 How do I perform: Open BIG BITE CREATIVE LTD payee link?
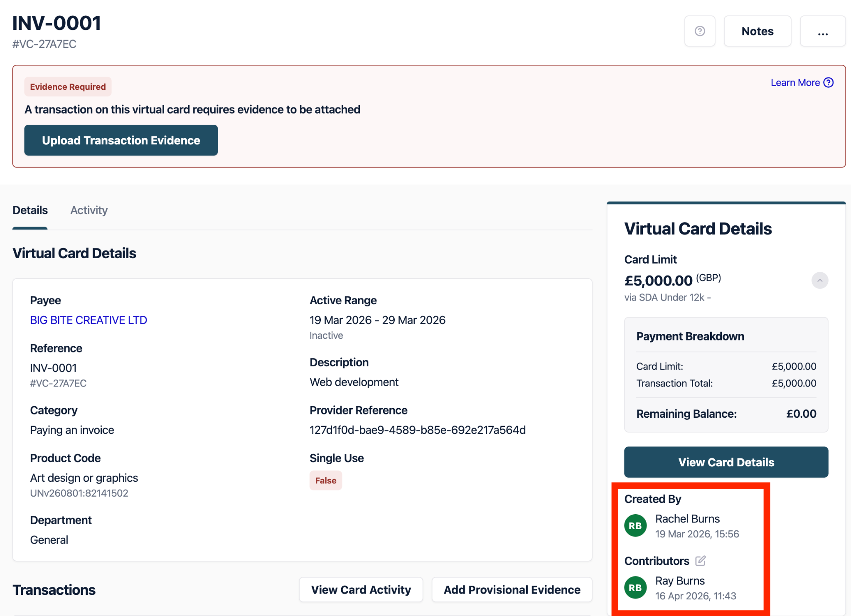point(89,320)
